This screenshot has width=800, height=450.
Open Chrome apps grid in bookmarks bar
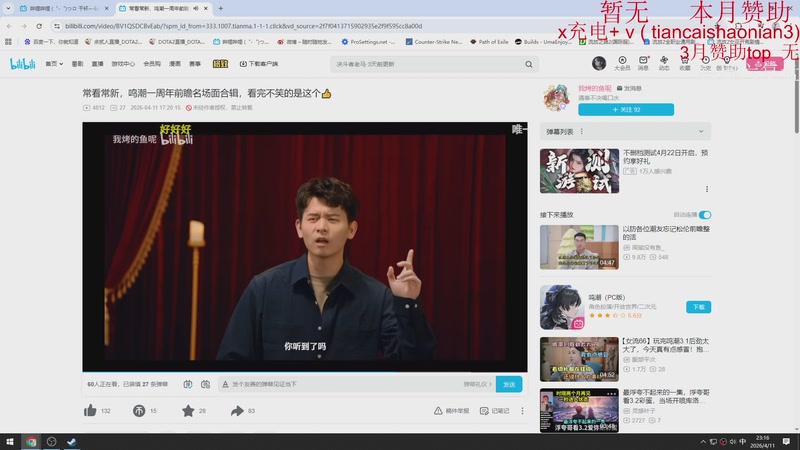8,42
